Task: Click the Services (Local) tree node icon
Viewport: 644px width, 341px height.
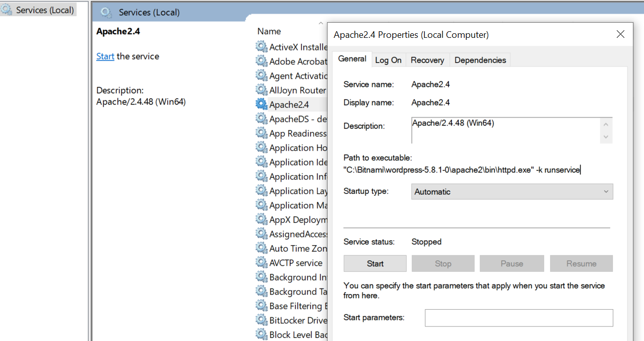Action: coord(7,10)
